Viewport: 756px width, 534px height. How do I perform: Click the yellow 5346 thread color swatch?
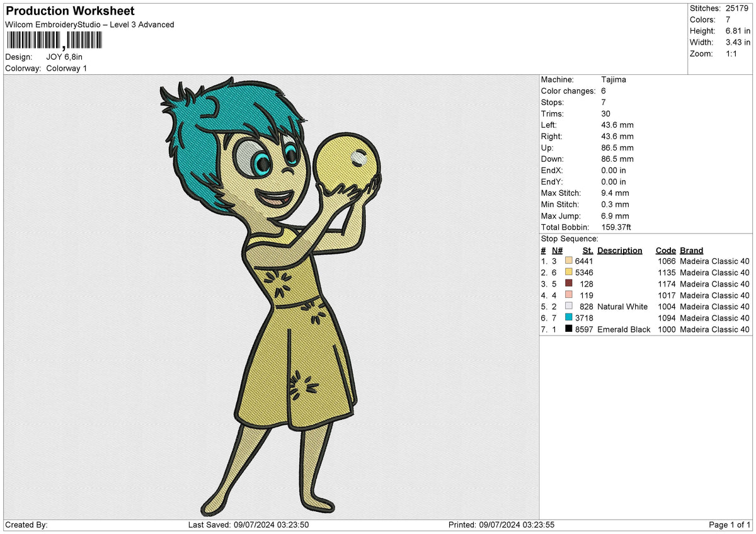click(x=569, y=272)
